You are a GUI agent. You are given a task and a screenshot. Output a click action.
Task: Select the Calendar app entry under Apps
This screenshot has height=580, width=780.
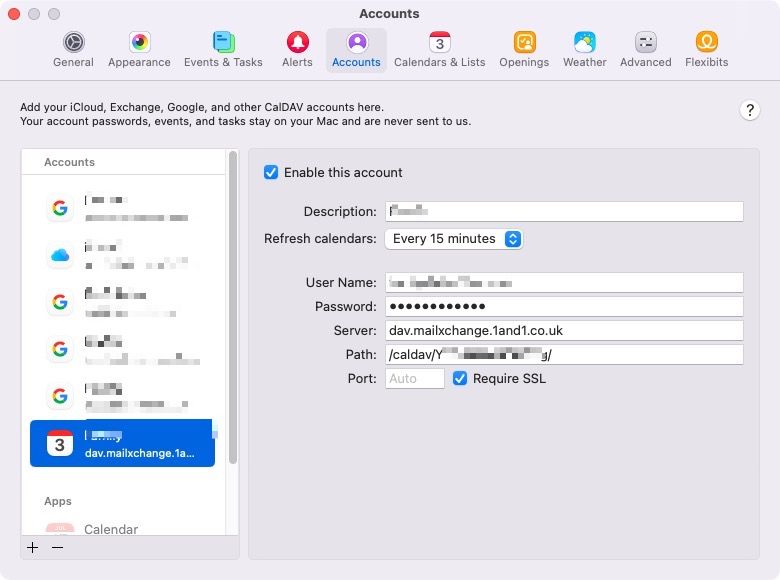(x=110, y=529)
